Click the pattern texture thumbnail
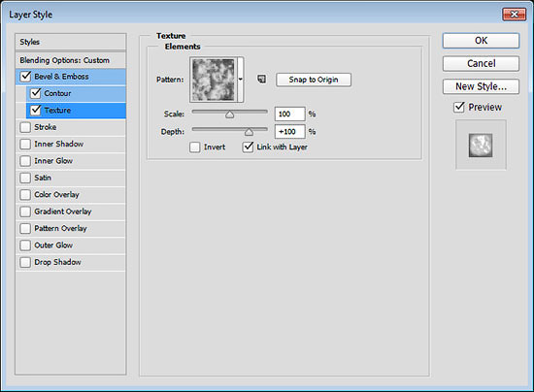Image resolution: width=534 pixels, height=392 pixels. coord(214,80)
